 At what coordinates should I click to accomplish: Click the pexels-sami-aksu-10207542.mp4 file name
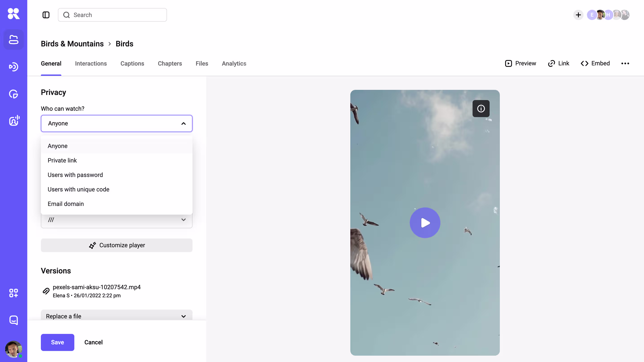(x=97, y=287)
